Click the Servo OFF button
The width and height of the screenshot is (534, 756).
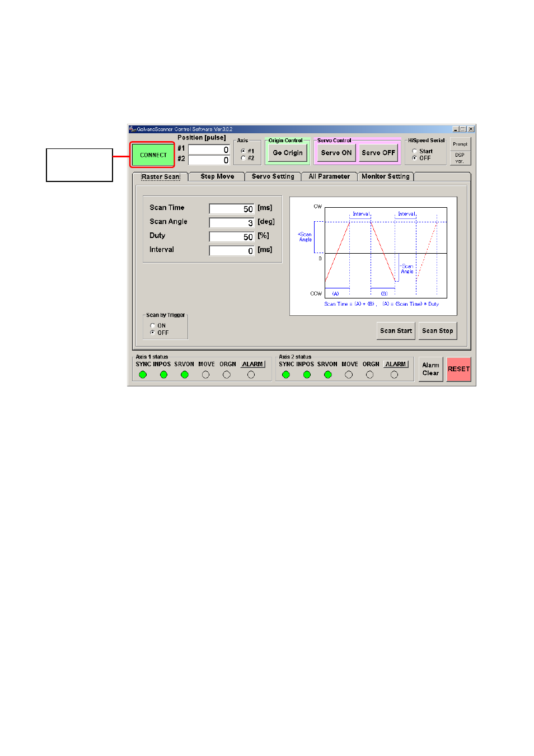click(378, 153)
